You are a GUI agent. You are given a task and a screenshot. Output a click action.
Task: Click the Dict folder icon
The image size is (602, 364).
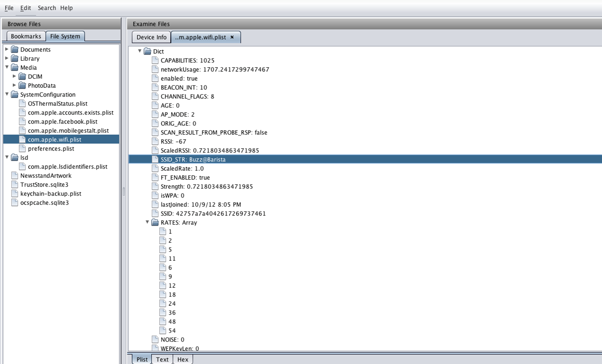147,51
